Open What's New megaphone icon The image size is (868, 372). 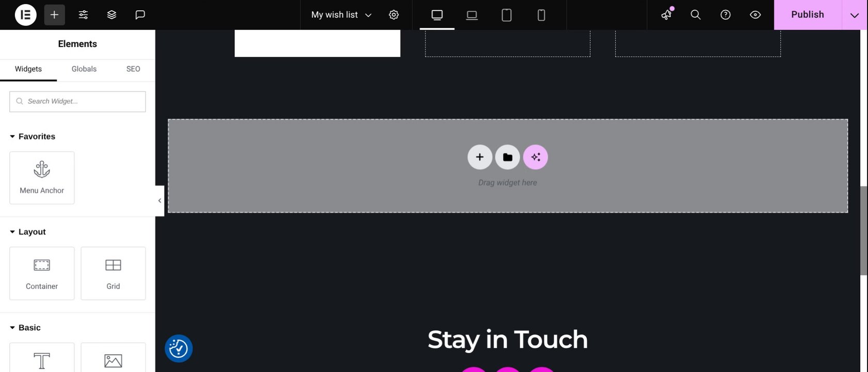click(667, 15)
